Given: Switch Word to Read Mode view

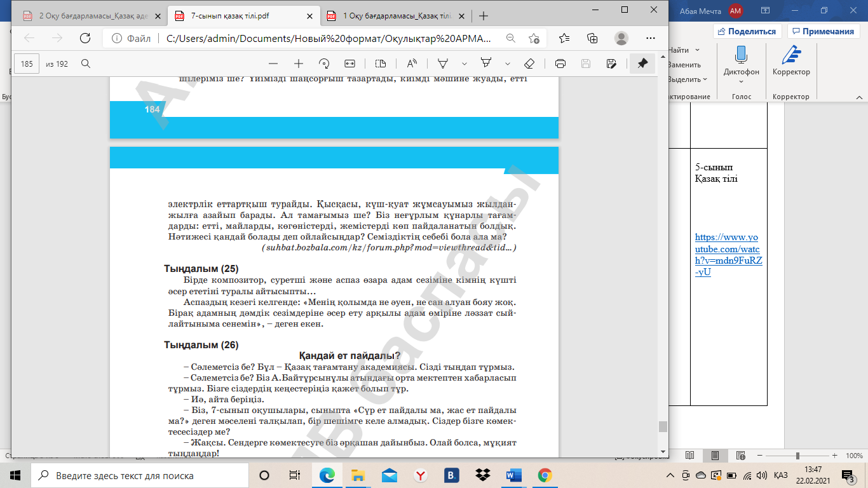Looking at the screenshot, I should 690,456.
